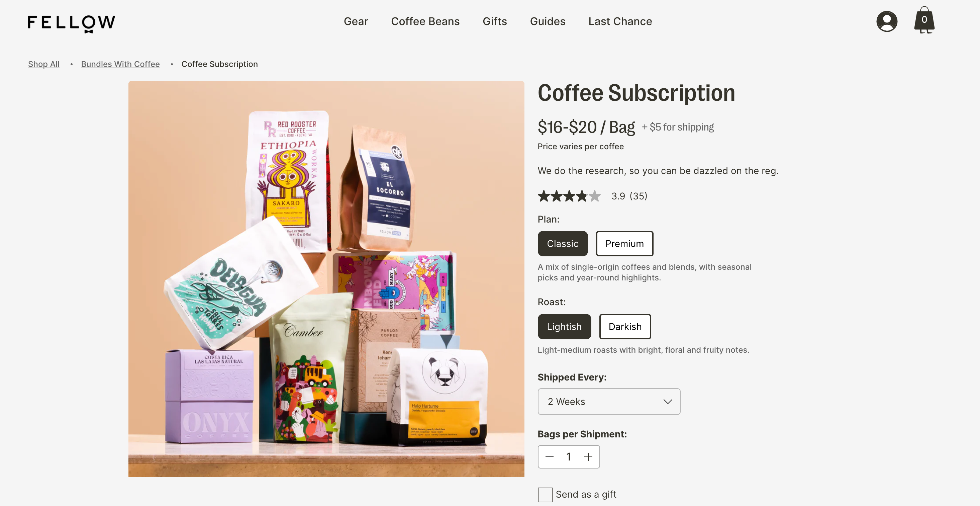
Task: Select the Classic plan option
Action: pos(562,243)
